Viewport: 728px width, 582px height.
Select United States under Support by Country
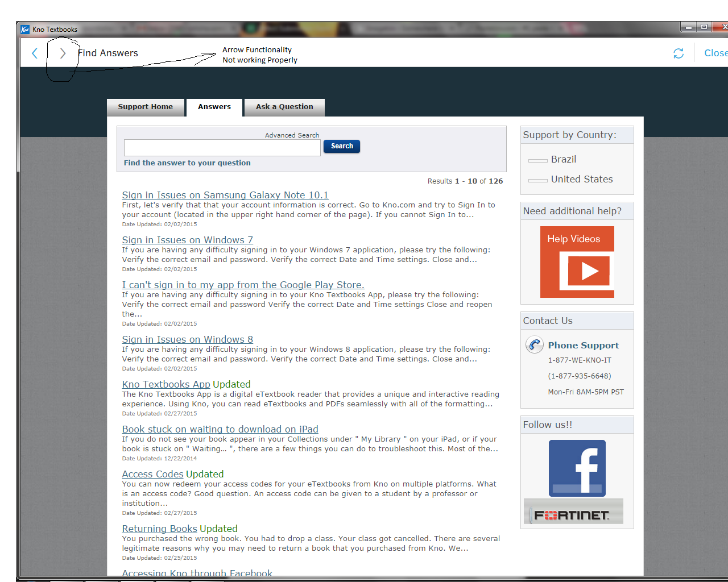tap(582, 180)
